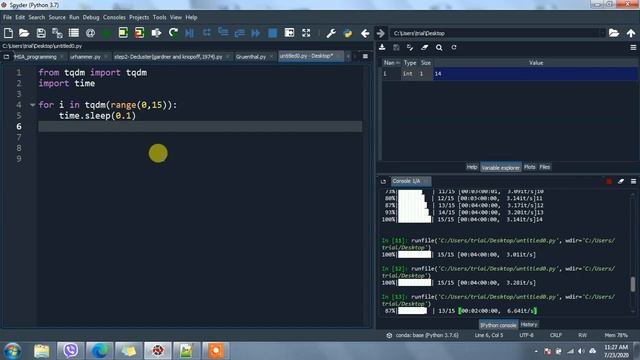Open the Run menu
The image size is (640, 360).
point(74,17)
